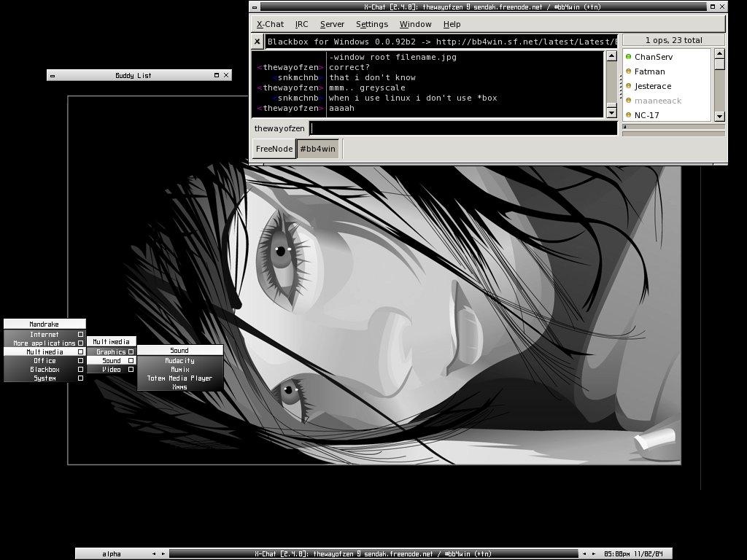Open Internet submenu in Mandrake menu
This screenshot has width=747, height=560.
(x=44, y=334)
